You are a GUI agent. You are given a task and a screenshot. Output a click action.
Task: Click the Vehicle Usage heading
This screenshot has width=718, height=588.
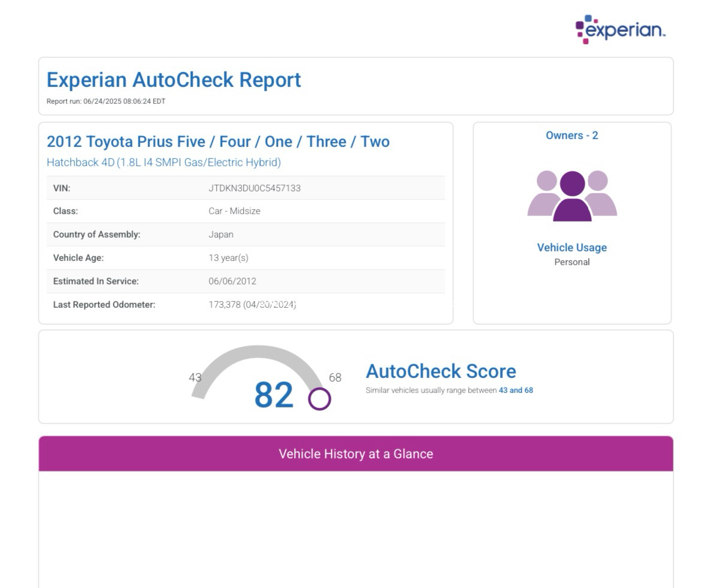pyautogui.click(x=572, y=248)
